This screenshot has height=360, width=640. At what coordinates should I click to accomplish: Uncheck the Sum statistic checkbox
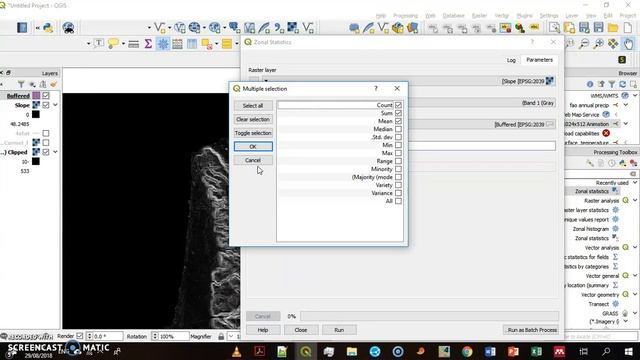tap(398, 113)
